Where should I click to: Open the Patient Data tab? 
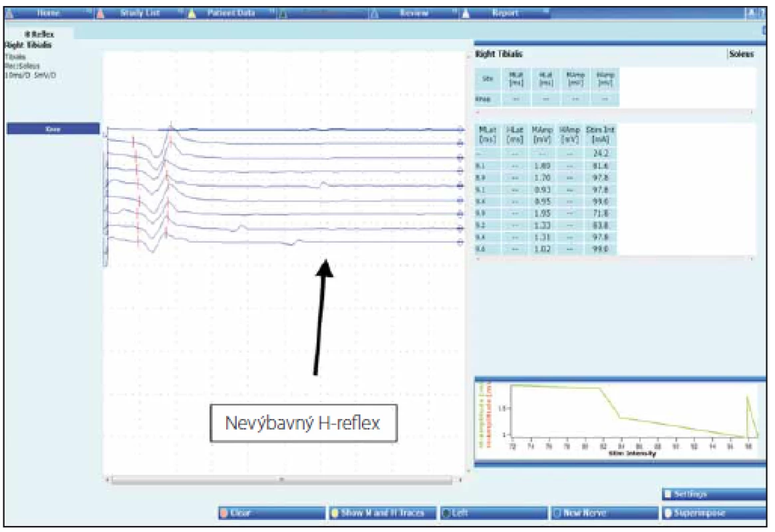231,13
